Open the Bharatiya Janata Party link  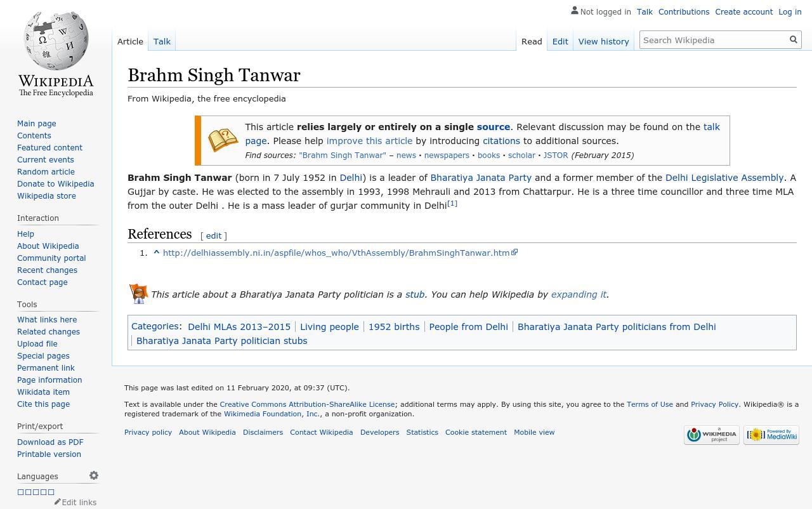click(480, 178)
